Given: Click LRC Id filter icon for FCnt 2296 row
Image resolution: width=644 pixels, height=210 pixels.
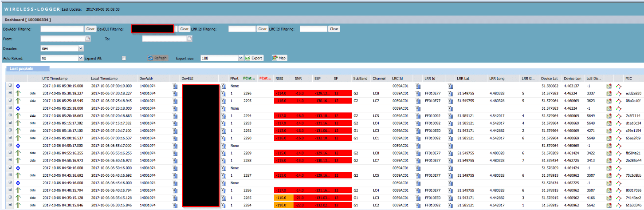Looking at the screenshot, I should [x=417, y=93].
